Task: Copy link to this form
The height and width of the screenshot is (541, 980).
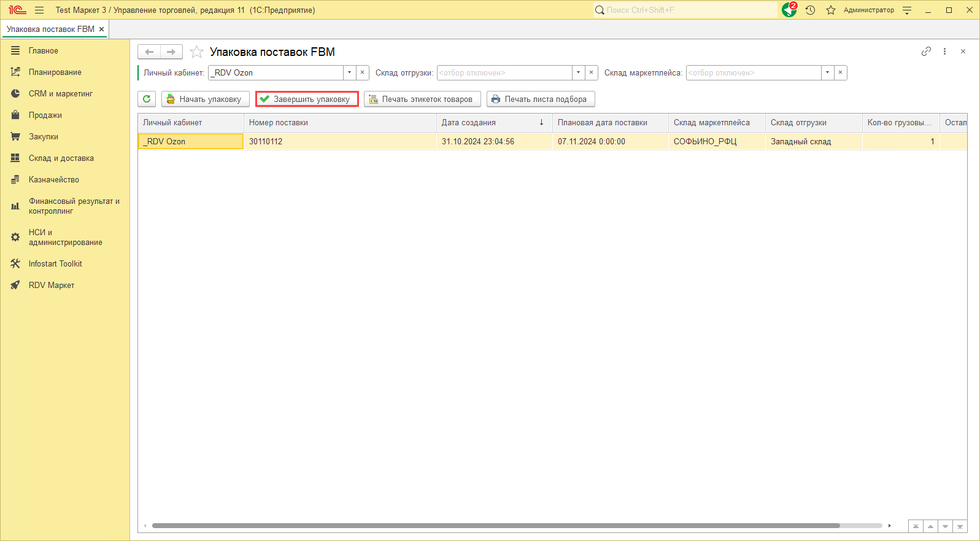Action: (x=926, y=52)
